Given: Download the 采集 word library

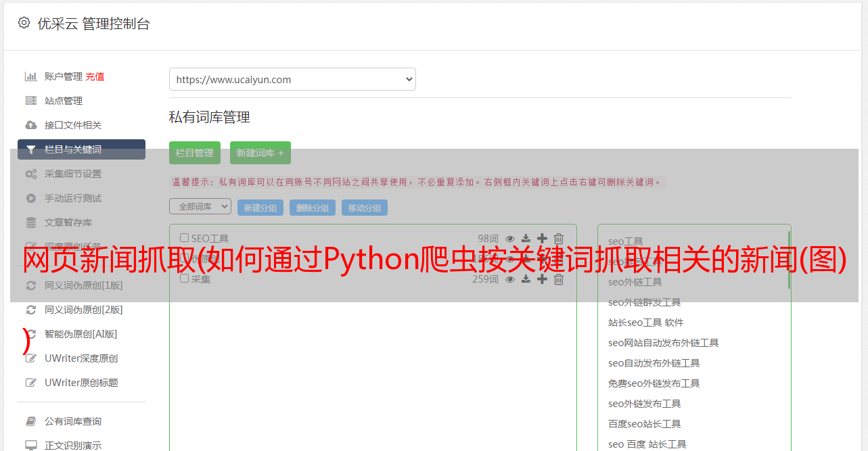Looking at the screenshot, I should point(526,279).
